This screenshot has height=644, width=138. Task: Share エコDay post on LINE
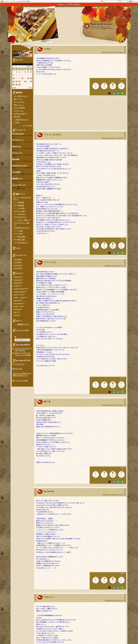pyautogui.click(x=123, y=93)
